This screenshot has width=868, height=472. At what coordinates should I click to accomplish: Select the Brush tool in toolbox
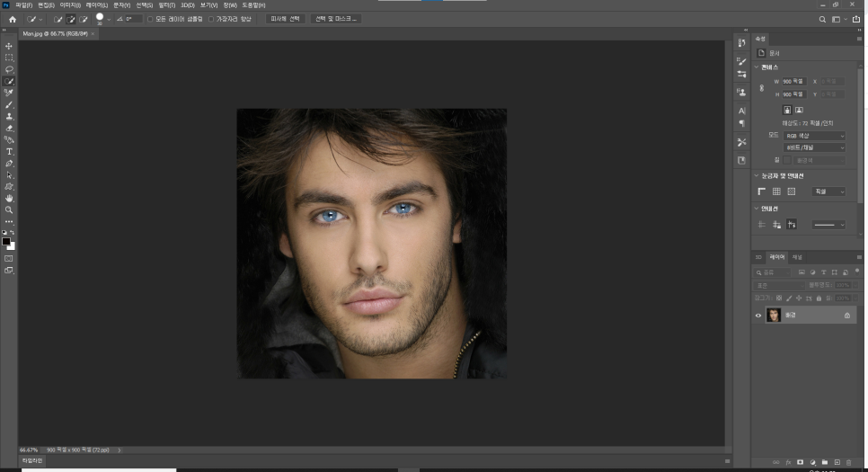tap(9, 104)
